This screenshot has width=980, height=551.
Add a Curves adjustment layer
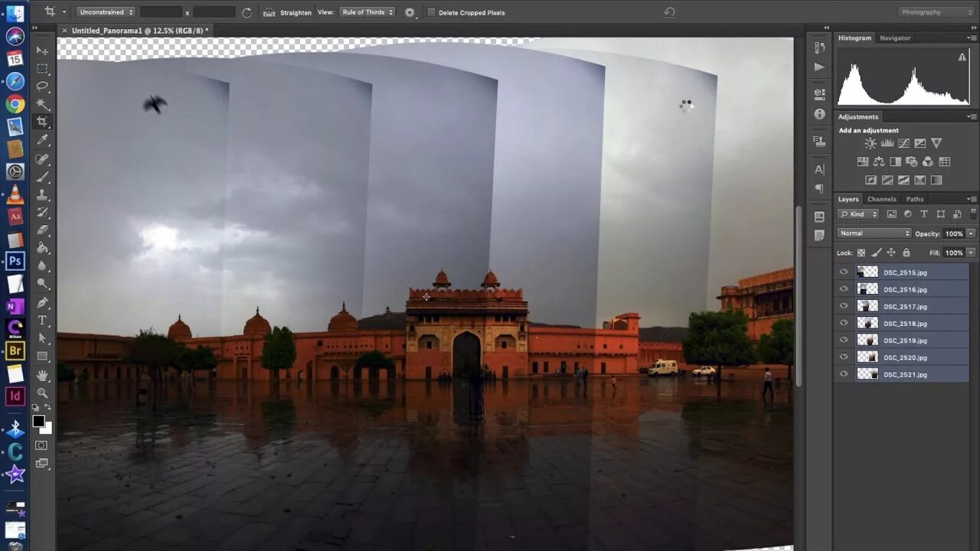[x=904, y=143]
